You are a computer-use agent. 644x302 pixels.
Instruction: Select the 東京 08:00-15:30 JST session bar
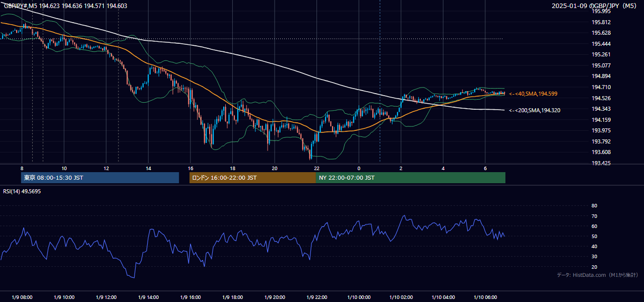tap(100, 178)
